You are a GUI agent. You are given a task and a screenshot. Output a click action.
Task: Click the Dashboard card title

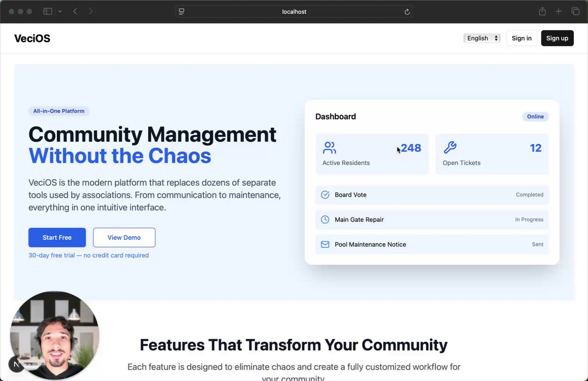pyautogui.click(x=335, y=117)
